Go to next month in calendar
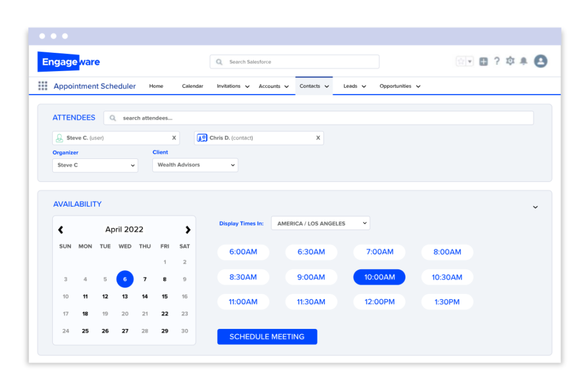Image resolution: width=588 pixels, height=388 pixels. [x=188, y=229]
